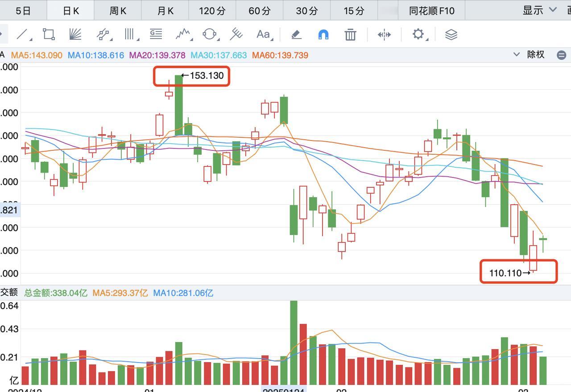Select the wave pattern drawing tool

[183, 34]
